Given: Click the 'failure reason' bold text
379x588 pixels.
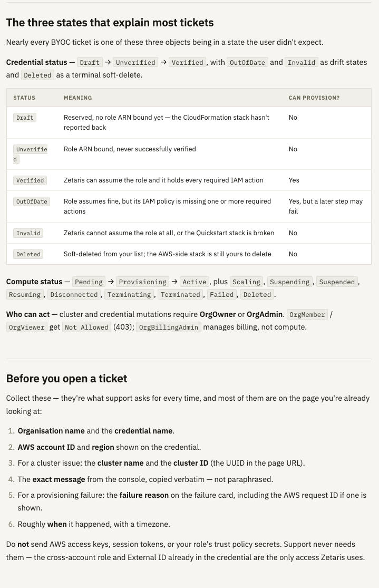Looking at the screenshot, I should (144, 495).
